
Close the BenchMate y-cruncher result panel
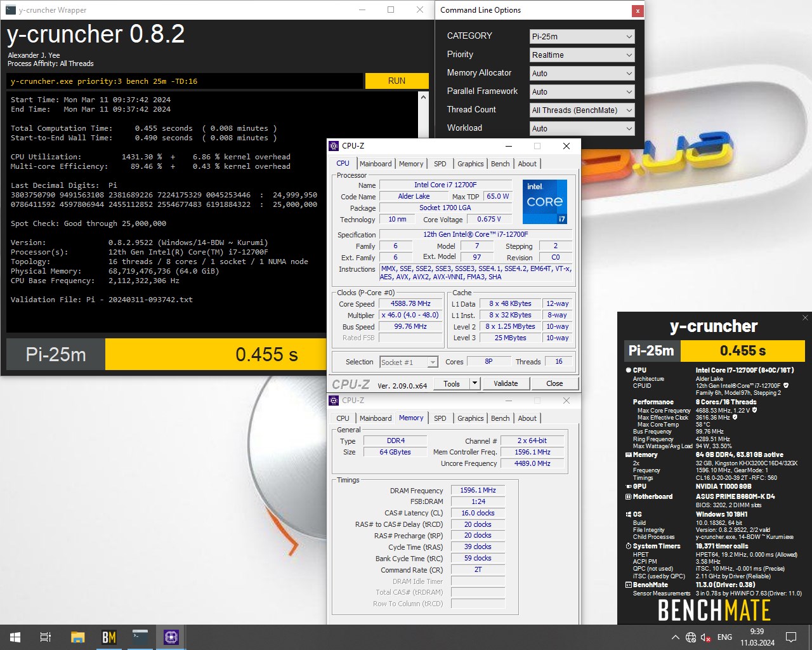coord(805,317)
